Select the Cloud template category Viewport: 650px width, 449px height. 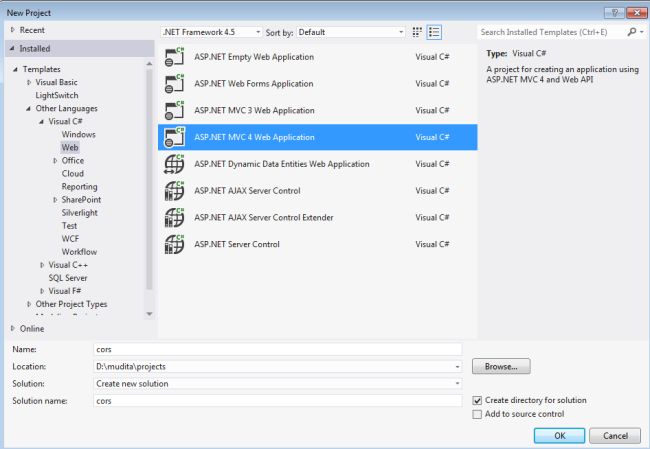click(73, 173)
